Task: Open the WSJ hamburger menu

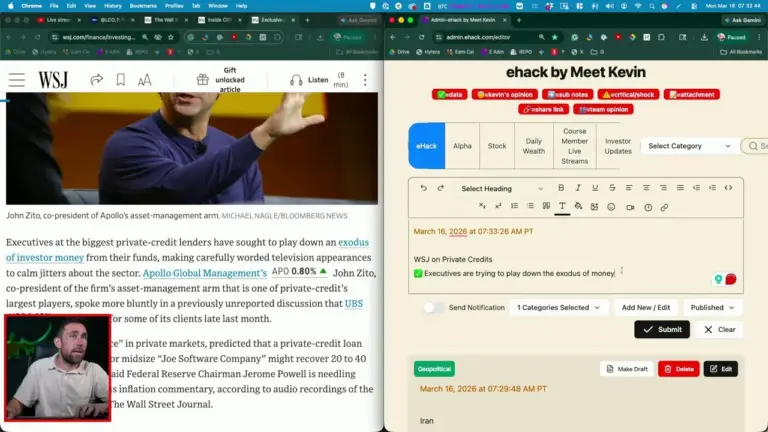Action: tap(16, 80)
